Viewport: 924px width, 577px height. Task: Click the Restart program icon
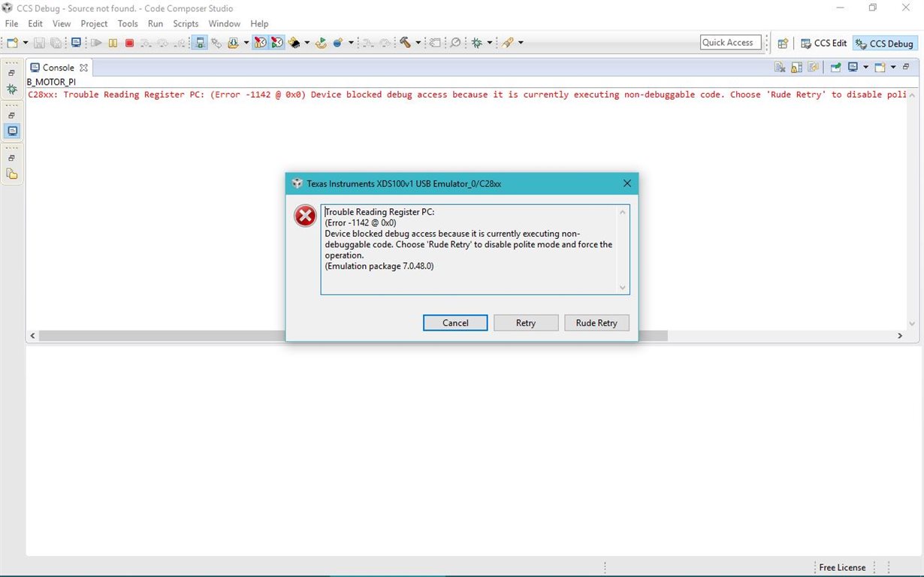click(321, 43)
